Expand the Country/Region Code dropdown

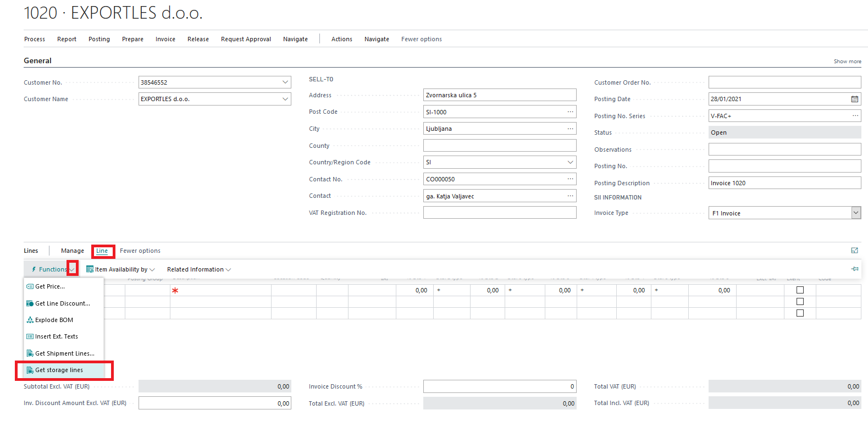coord(571,162)
